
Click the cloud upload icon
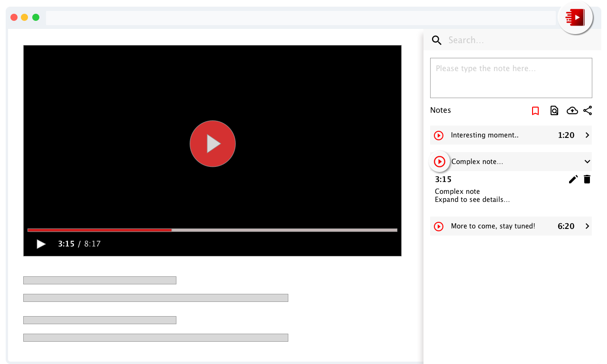pyautogui.click(x=572, y=110)
